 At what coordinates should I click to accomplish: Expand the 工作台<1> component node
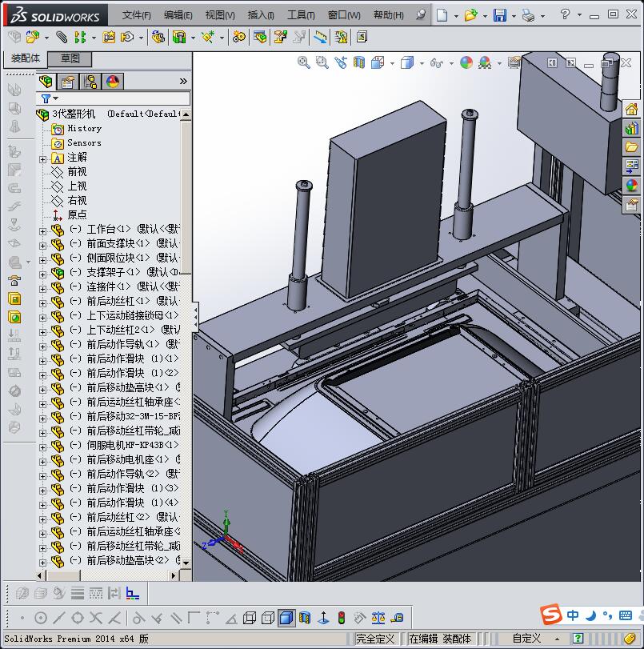(43, 230)
